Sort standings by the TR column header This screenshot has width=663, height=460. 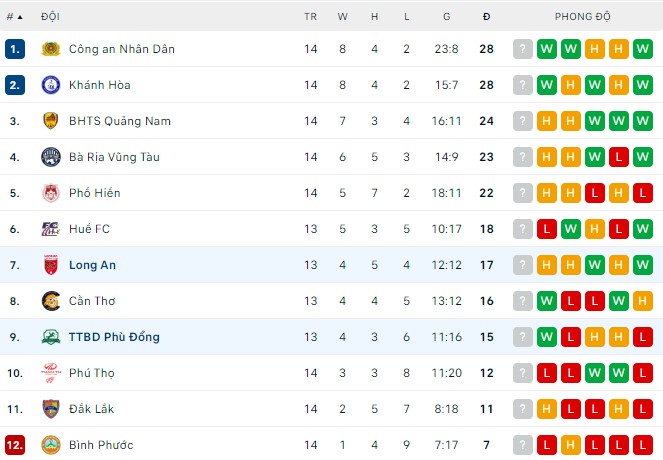click(x=310, y=17)
